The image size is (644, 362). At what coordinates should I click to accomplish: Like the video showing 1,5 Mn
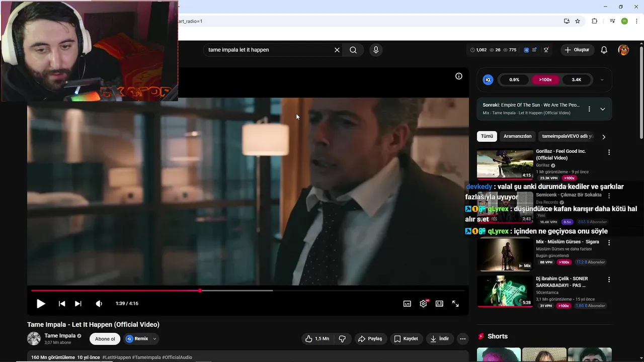tap(317, 339)
